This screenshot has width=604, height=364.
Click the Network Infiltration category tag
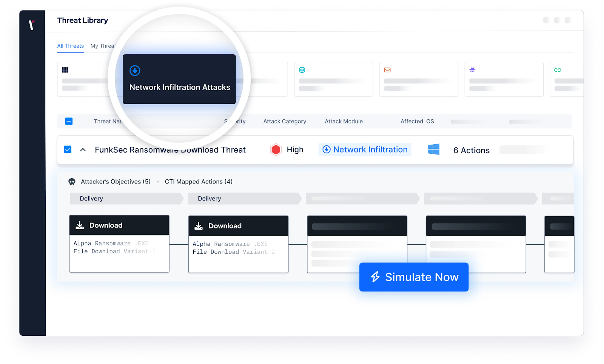(x=365, y=150)
